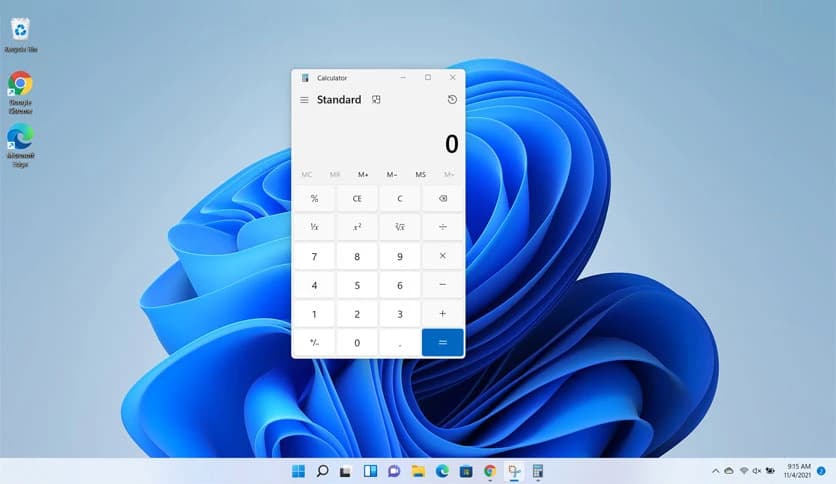Click the M+ memory add button
The width and height of the screenshot is (836, 484).
click(363, 174)
